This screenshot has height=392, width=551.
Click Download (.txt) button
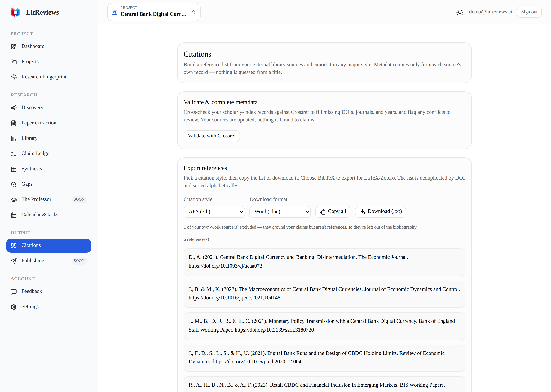pyautogui.click(x=381, y=212)
